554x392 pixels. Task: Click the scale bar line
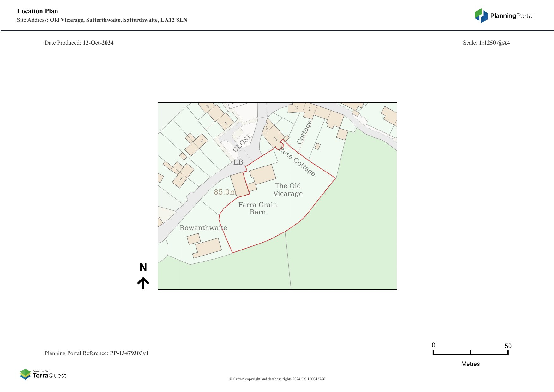pyautogui.click(x=470, y=354)
